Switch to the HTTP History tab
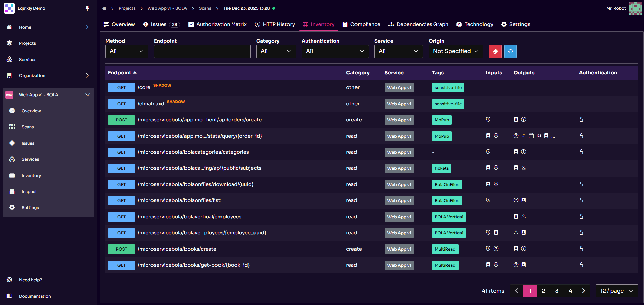The height and width of the screenshot is (305, 644). (x=274, y=24)
